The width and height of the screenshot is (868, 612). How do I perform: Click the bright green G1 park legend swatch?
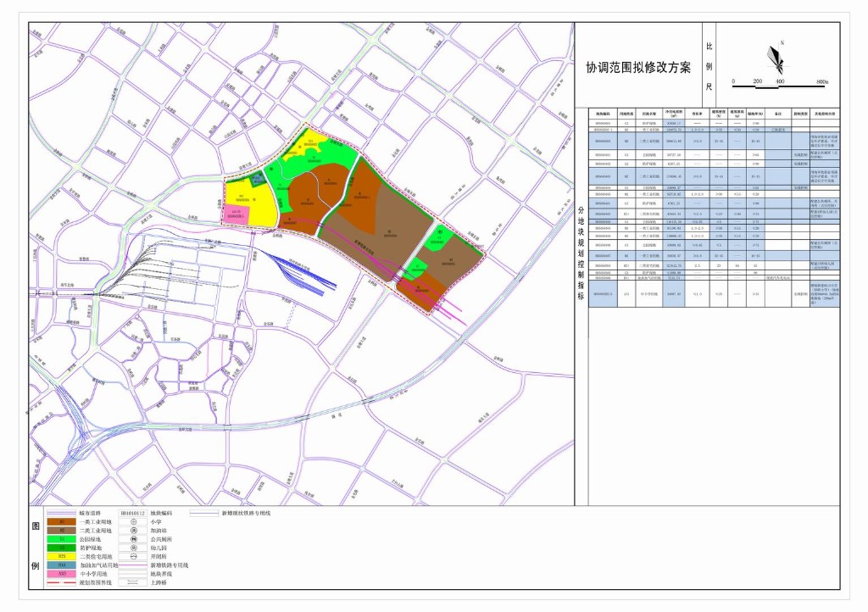pos(61,539)
